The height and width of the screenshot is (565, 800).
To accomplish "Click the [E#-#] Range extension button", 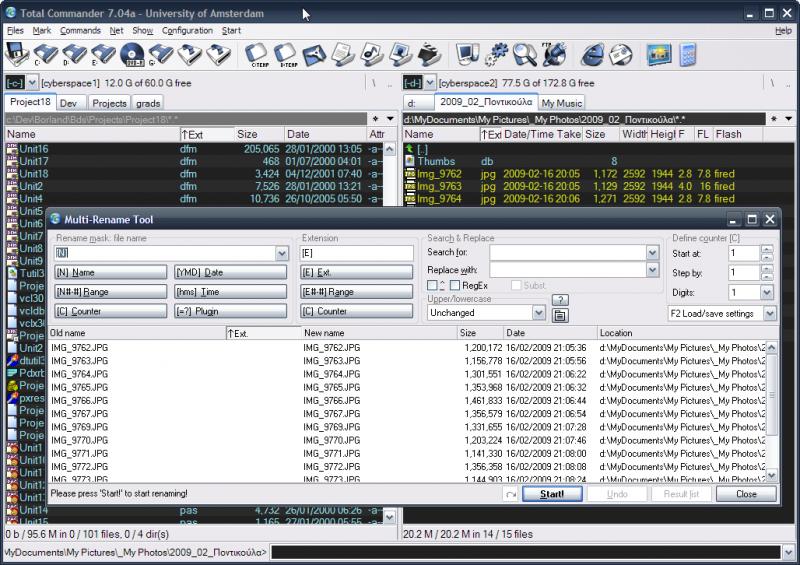I will 357,292.
